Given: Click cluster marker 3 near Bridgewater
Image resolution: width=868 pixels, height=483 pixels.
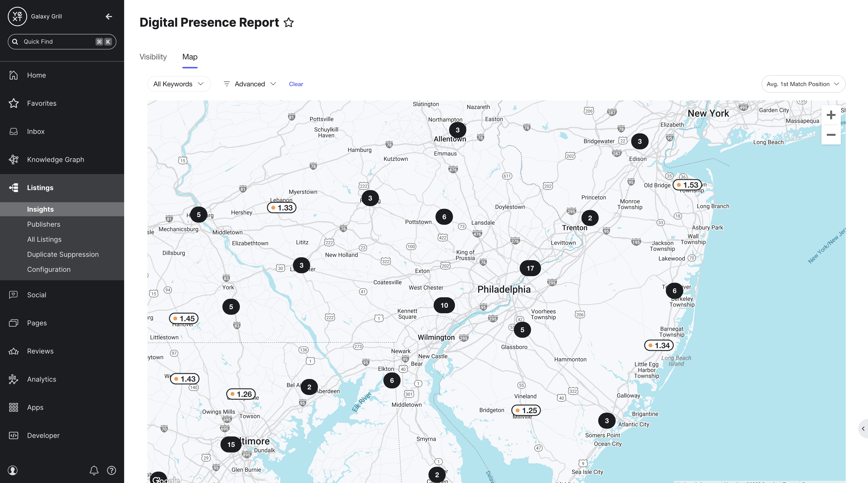Looking at the screenshot, I should click(640, 142).
